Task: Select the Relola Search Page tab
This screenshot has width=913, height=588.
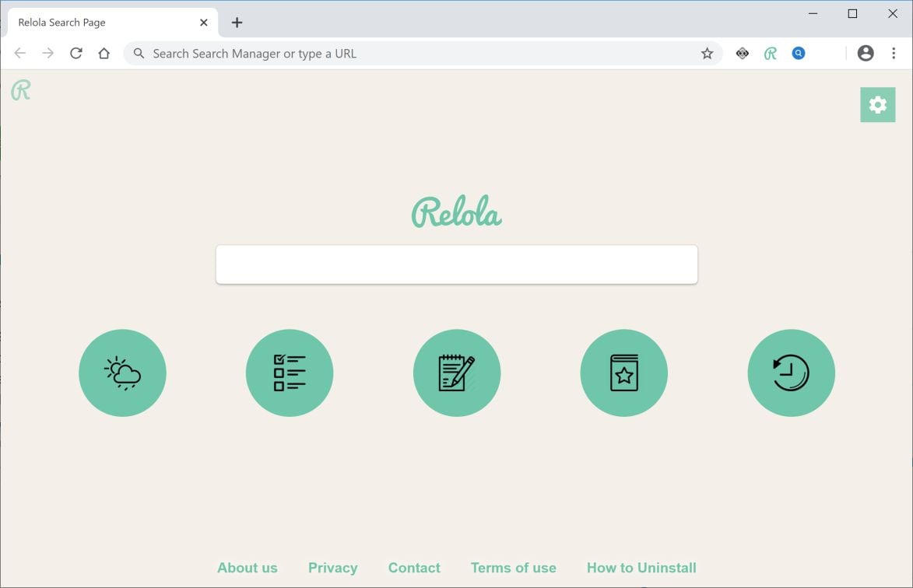Action: (112, 23)
